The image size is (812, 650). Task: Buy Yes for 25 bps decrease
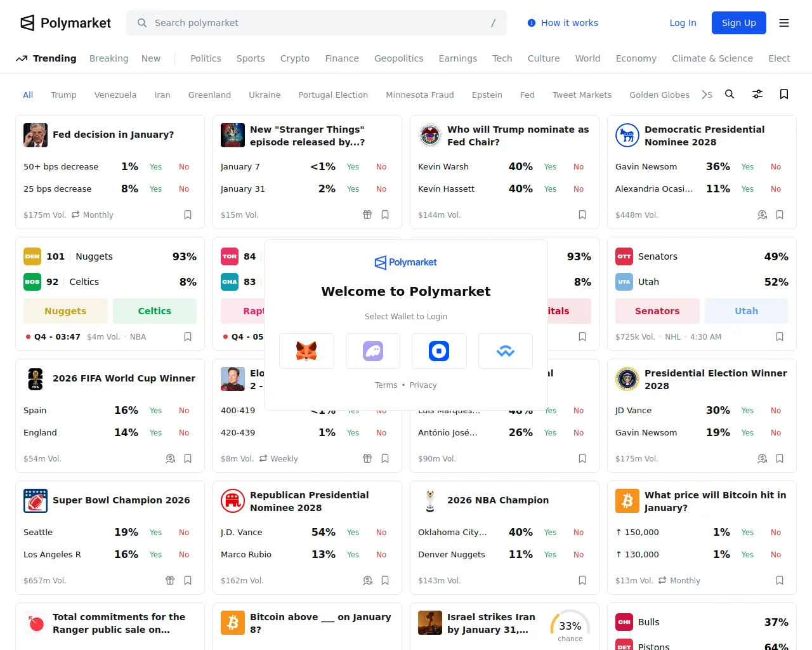(156, 189)
